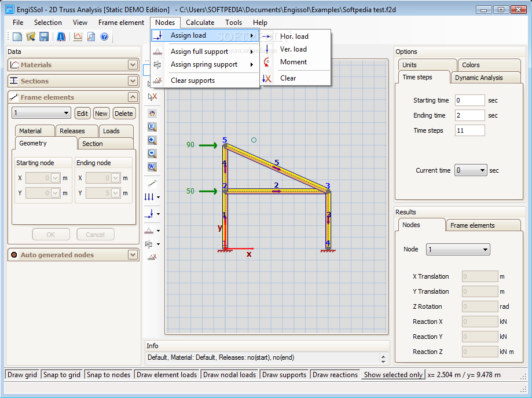Click the Starting time input field

point(469,100)
